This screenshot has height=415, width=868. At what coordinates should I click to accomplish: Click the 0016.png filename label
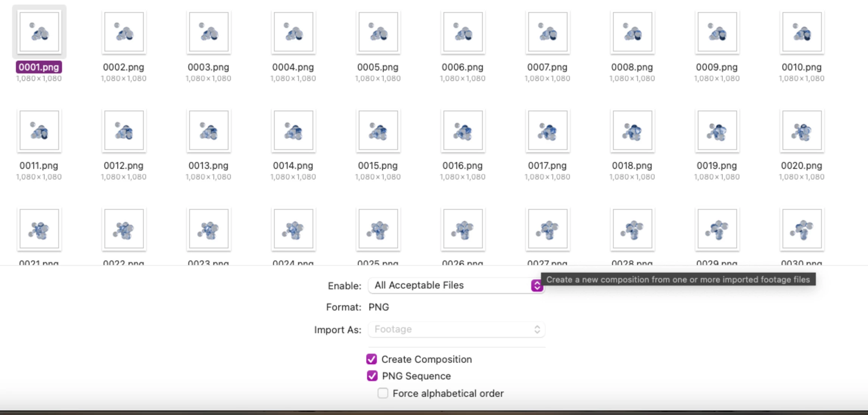462,166
